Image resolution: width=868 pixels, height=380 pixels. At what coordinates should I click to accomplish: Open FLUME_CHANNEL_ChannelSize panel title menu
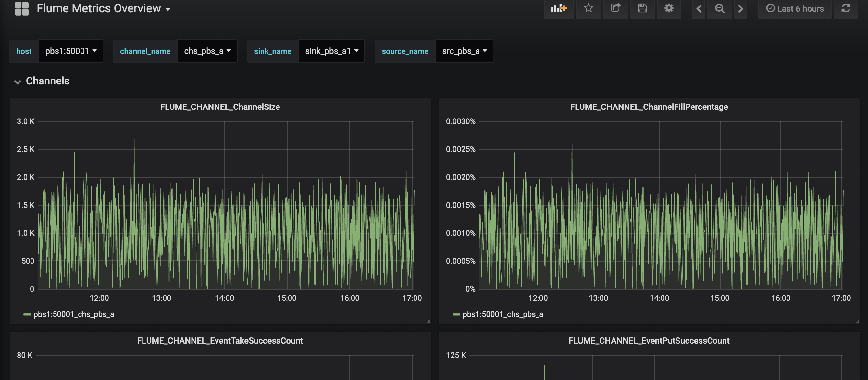220,107
